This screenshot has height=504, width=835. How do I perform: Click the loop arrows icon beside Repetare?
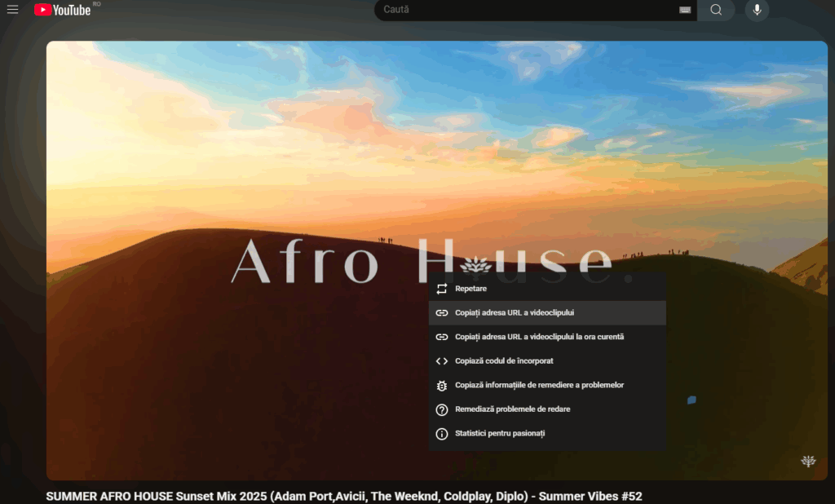pyautogui.click(x=442, y=289)
